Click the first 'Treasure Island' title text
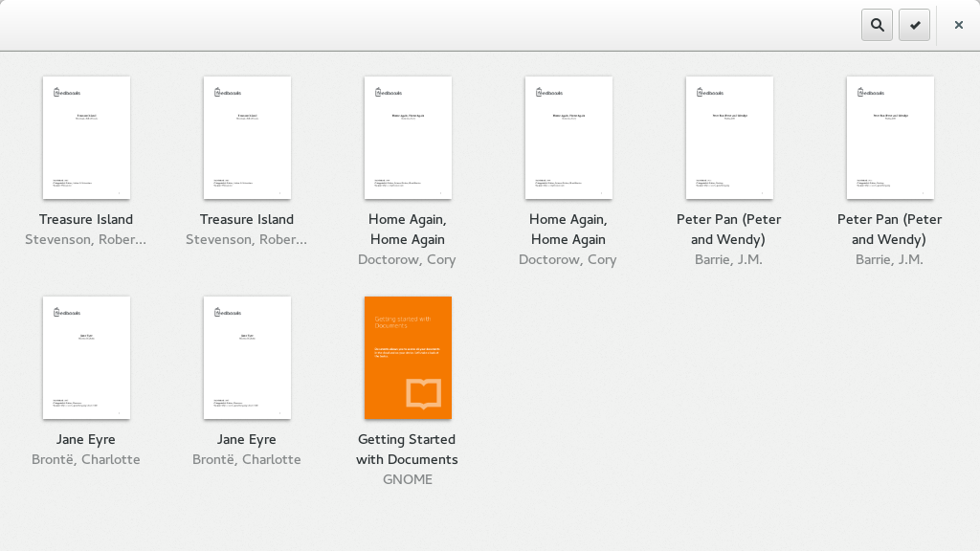The height and width of the screenshot is (551, 980). click(x=86, y=219)
